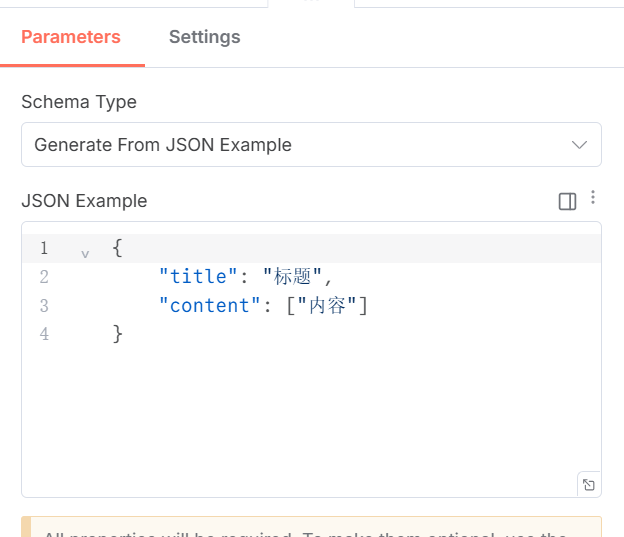
Task: Click line number 1 in the editor gutter
Action: point(44,248)
